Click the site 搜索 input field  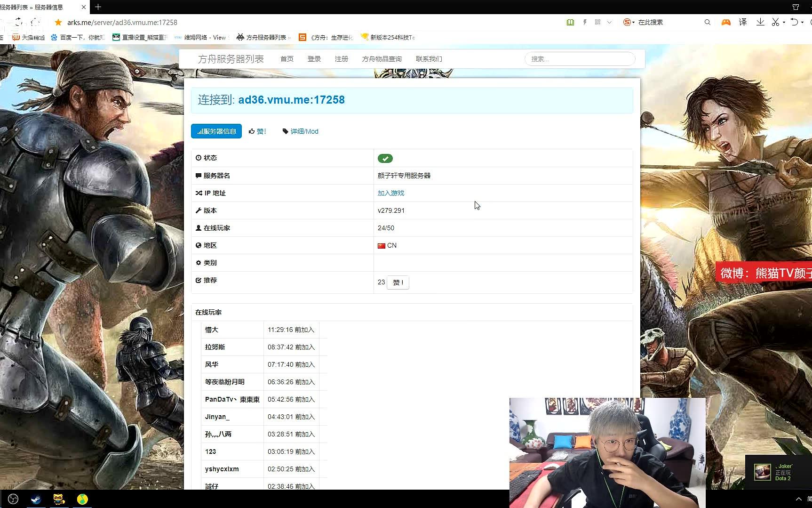pyautogui.click(x=580, y=59)
